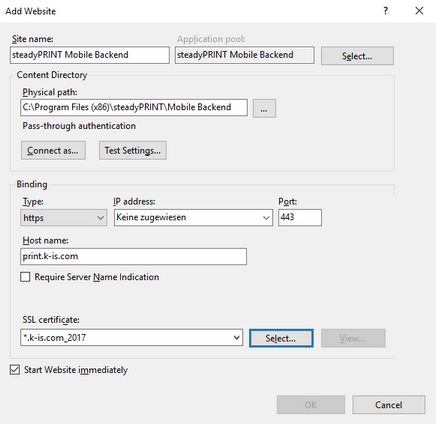The width and height of the screenshot is (436, 424).
Task: Cancel the Add Website dialog
Action: tap(389, 405)
